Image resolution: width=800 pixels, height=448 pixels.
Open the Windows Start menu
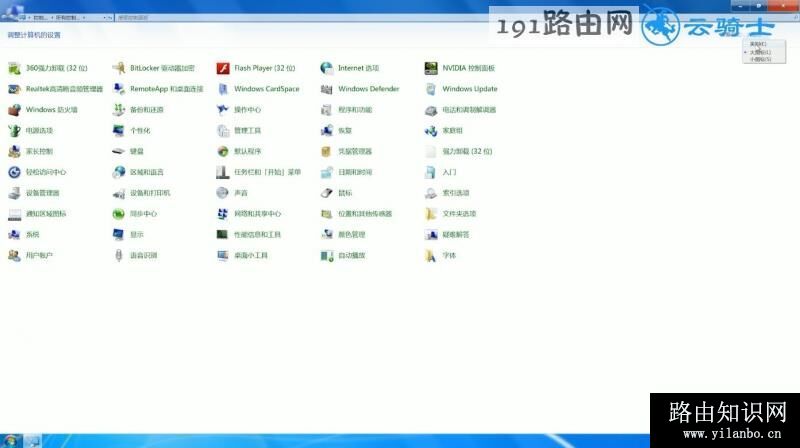click(11, 441)
